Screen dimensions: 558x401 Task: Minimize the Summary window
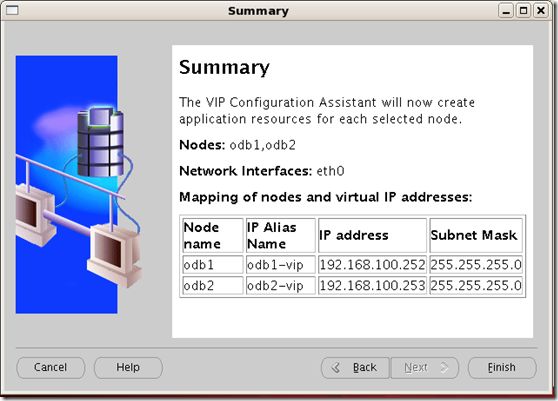coord(506,11)
